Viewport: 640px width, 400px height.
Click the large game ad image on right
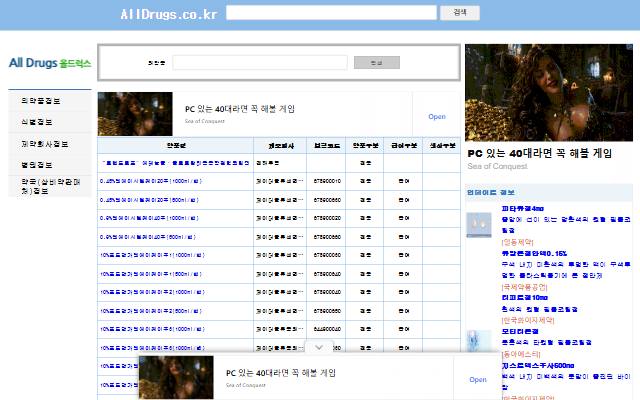(549, 93)
